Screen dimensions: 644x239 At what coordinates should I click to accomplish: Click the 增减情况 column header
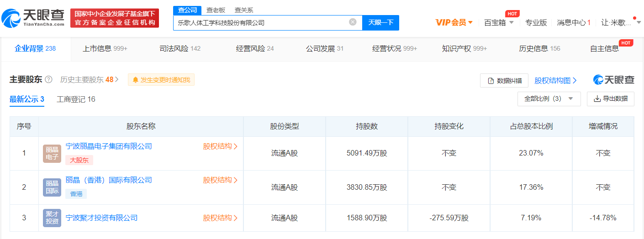pos(603,126)
